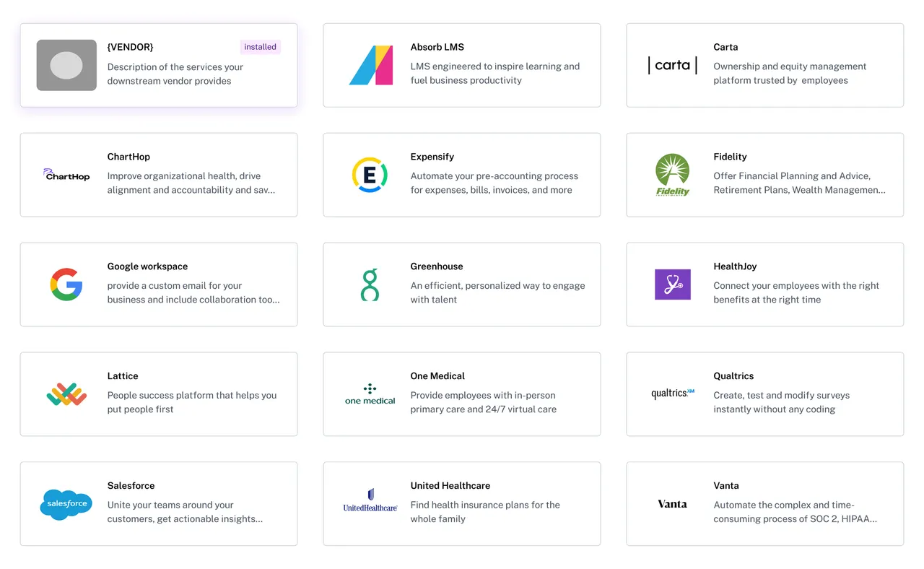
Task: Click "Find health insurance plans" description
Action: 485,512
